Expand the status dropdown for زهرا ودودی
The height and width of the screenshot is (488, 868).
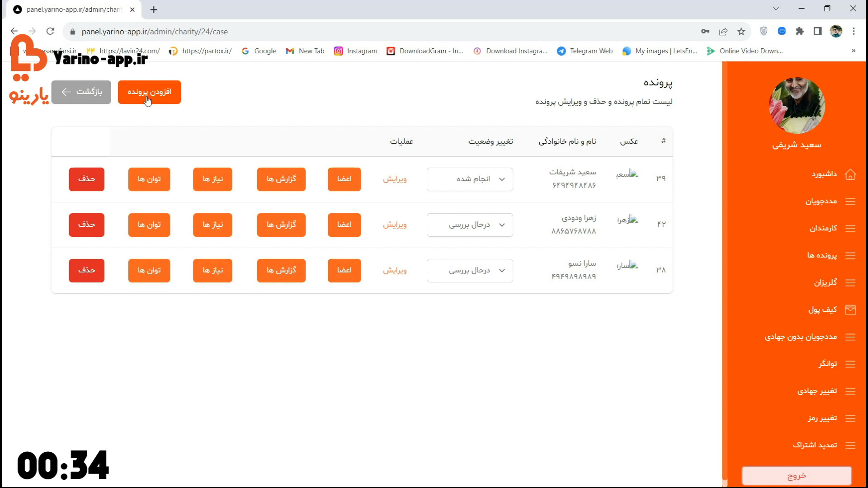point(470,225)
